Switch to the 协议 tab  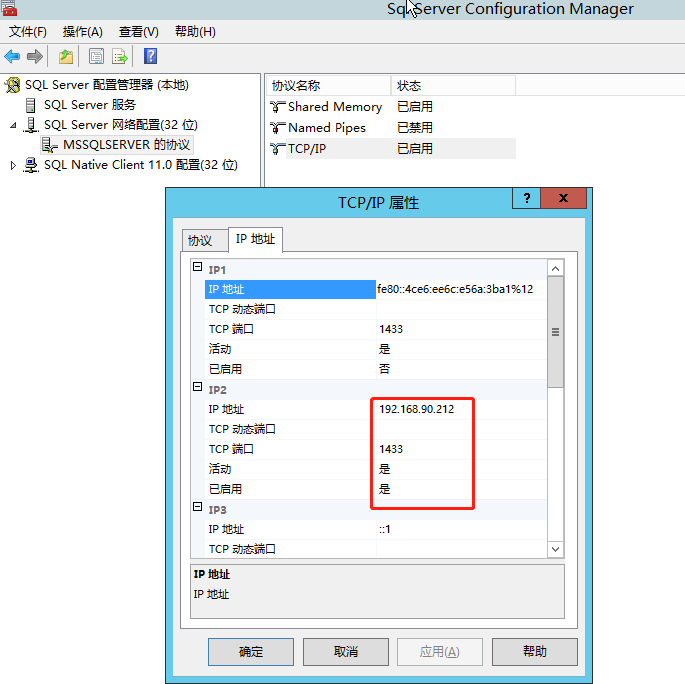[205, 240]
